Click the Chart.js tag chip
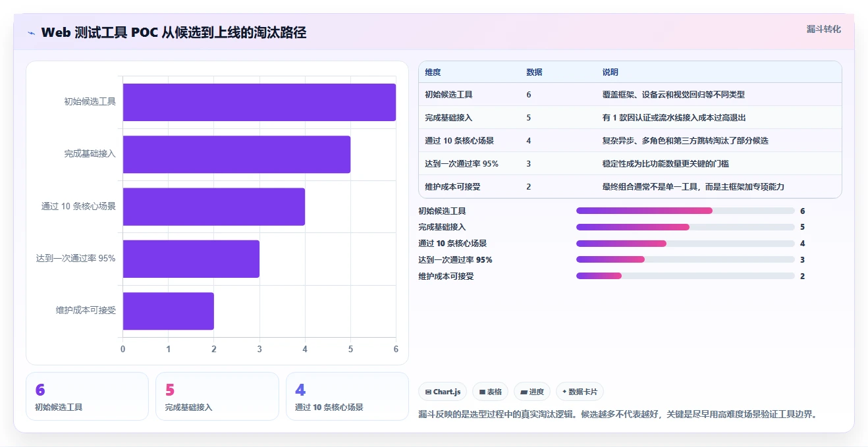 point(443,392)
